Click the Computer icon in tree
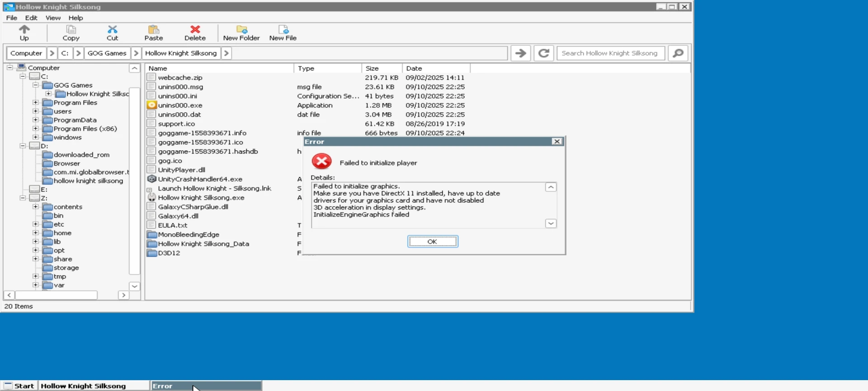Screen dimensions: 868x391 click(21, 67)
